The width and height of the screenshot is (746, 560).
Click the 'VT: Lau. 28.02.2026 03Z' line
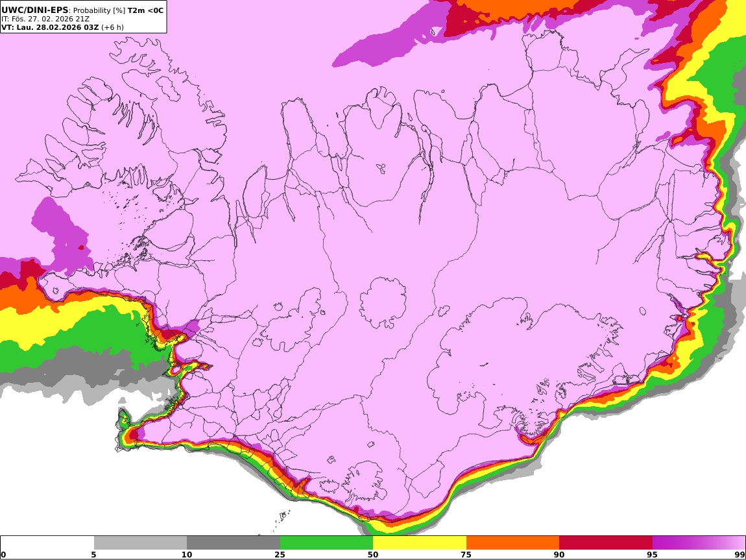[50, 27]
